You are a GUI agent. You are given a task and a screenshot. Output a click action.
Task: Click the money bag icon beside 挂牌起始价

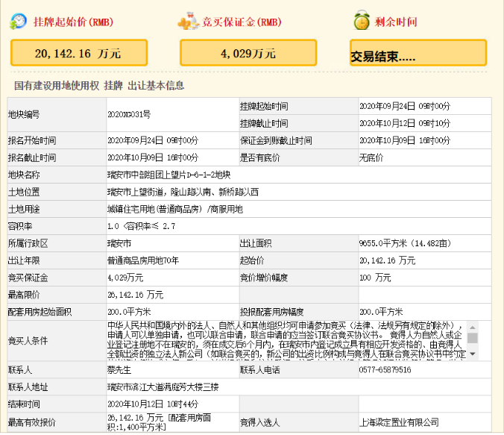[x=18, y=21]
